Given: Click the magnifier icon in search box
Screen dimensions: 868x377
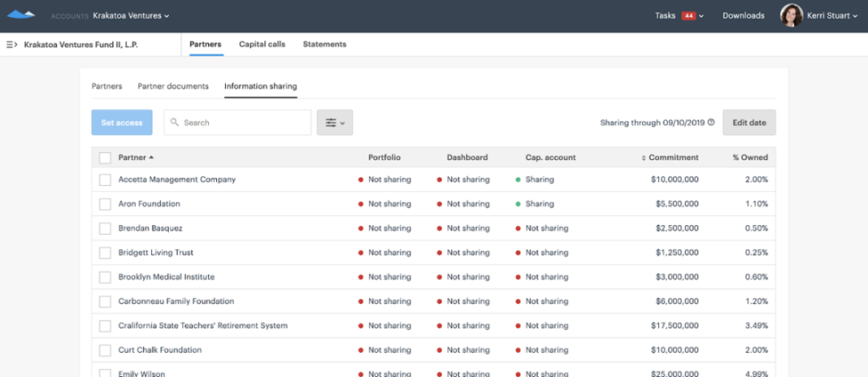Looking at the screenshot, I should point(175,122).
